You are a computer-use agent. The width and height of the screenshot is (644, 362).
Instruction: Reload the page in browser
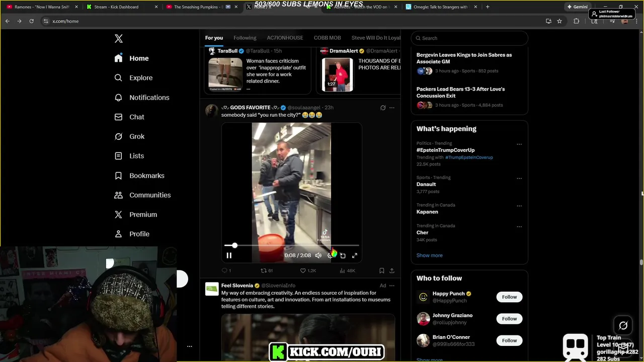click(x=31, y=21)
